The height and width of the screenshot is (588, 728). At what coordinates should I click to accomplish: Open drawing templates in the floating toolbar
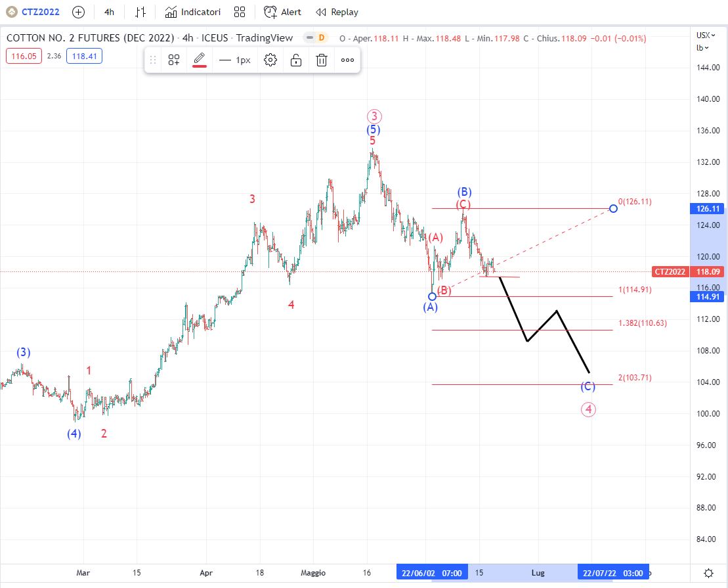[174, 60]
